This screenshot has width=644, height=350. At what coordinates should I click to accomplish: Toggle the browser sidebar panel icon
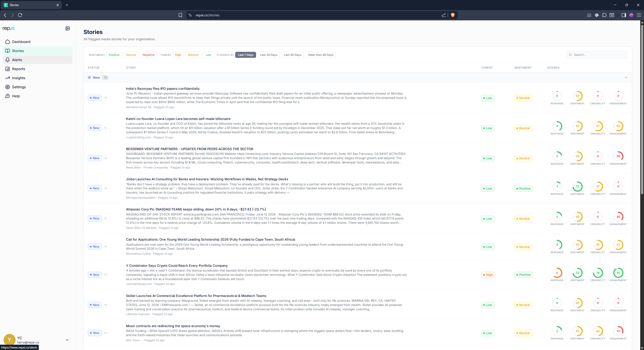point(624,15)
